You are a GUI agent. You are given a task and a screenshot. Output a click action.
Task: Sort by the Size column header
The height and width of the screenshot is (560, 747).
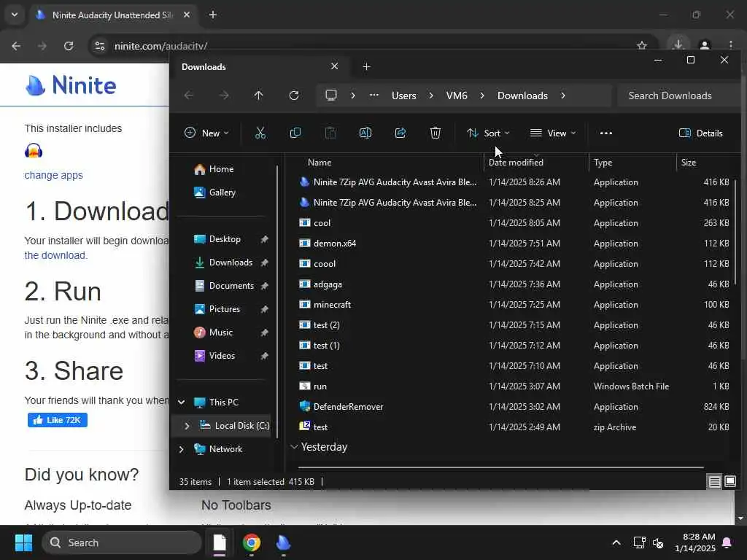click(x=704, y=163)
